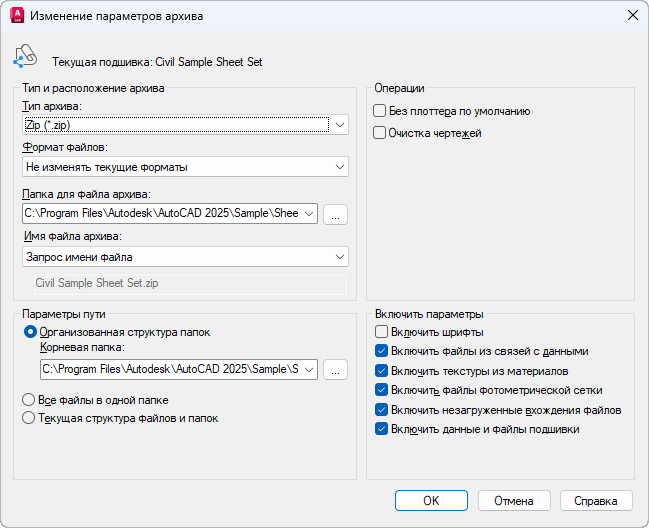Close the archive settings dialog window
Screen dimensions: 649x528
632,15
